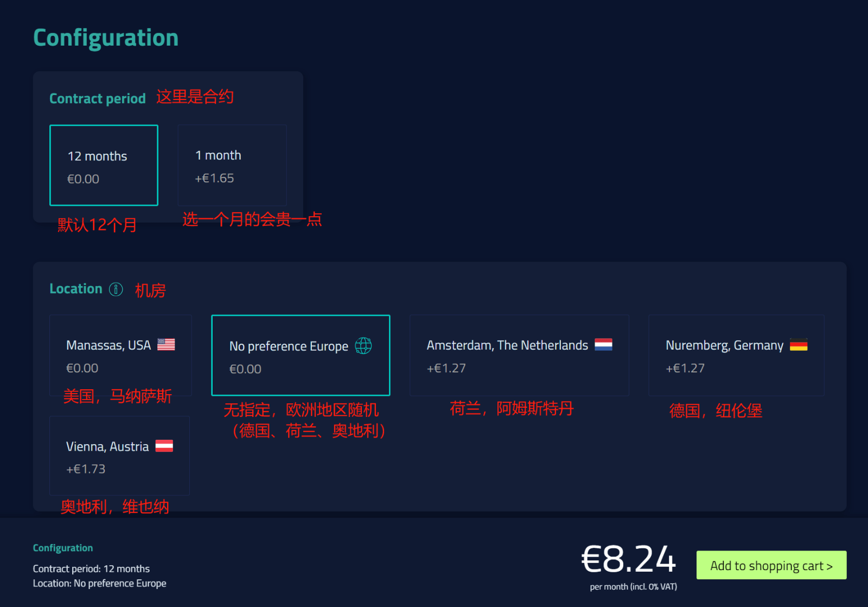Choose Nuremberg, Germany location

(x=736, y=356)
